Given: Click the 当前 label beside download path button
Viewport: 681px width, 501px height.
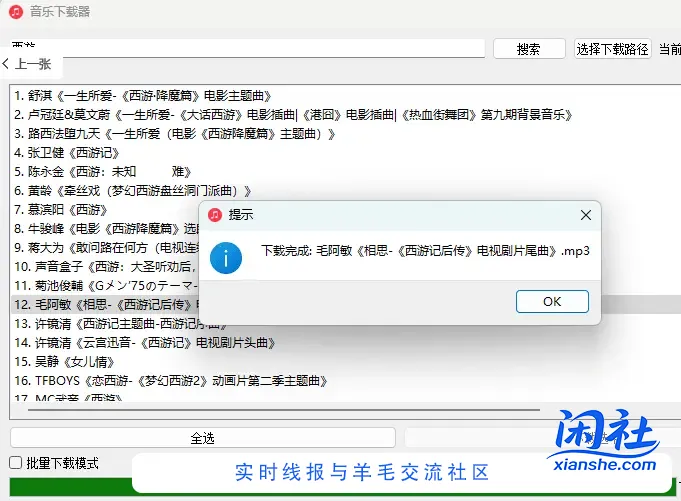Looking at the screenshot, I should (670, 49).
